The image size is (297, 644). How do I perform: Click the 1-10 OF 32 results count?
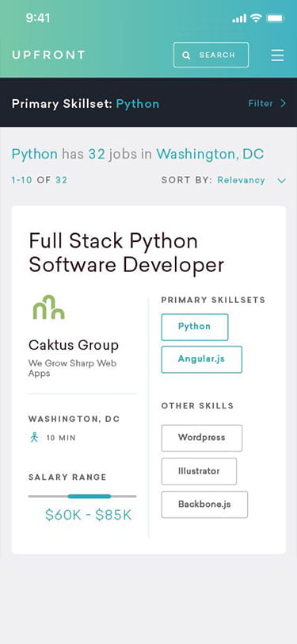pyautogui.click(x=40, y=180)
